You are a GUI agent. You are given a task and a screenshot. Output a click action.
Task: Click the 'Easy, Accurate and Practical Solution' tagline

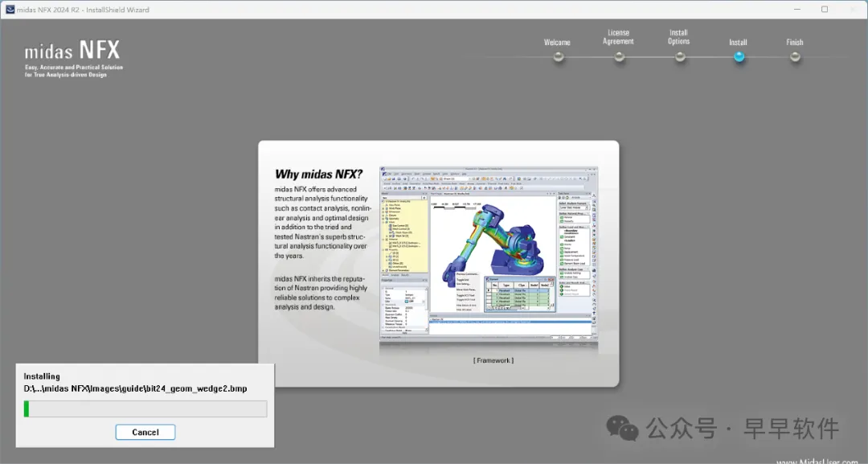pyautogui.click(x=74, y=67)
